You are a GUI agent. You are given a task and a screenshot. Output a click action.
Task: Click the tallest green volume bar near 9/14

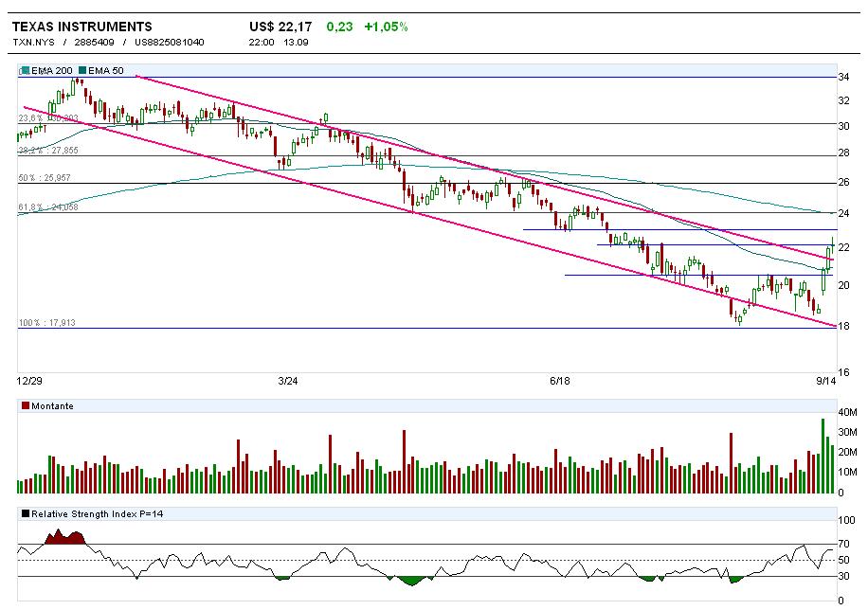point(823,457)
